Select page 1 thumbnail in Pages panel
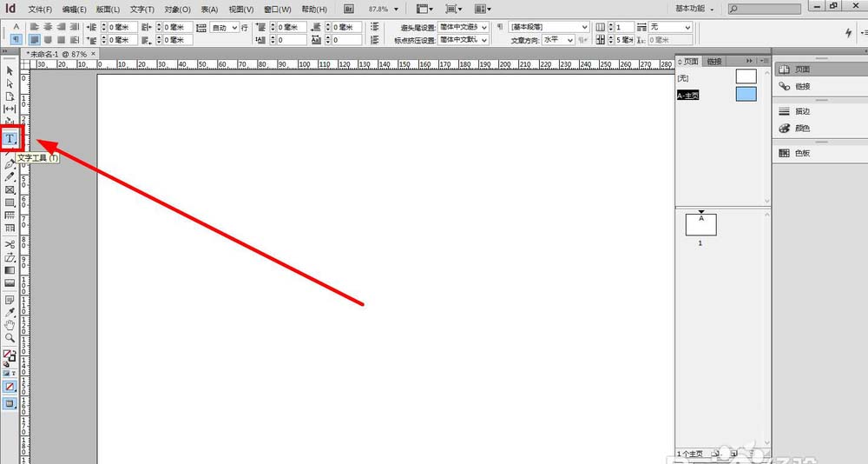Image resolution: width=868 pixels, height=464 pixels. (700, 224)
